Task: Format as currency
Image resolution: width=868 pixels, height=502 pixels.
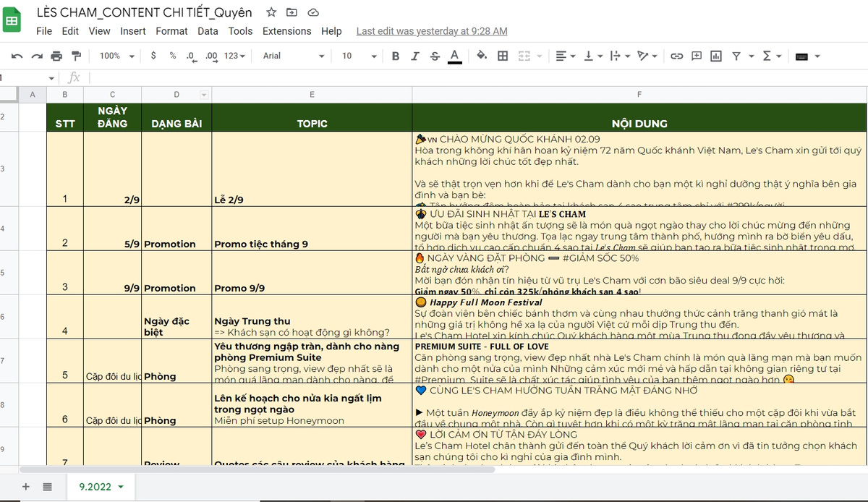Action: (x=153, y=56)
